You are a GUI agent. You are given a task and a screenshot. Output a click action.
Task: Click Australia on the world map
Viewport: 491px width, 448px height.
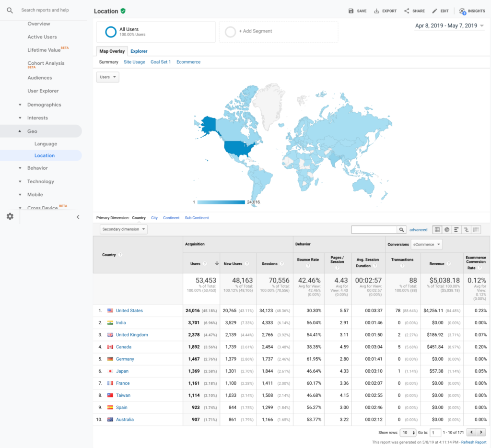tap(363, 186)
